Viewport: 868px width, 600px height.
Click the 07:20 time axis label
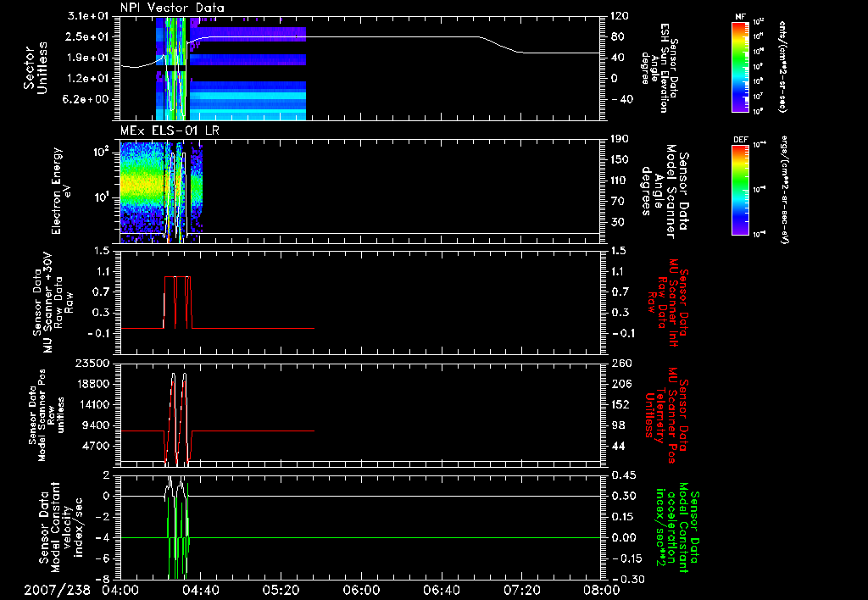[521, 590]
